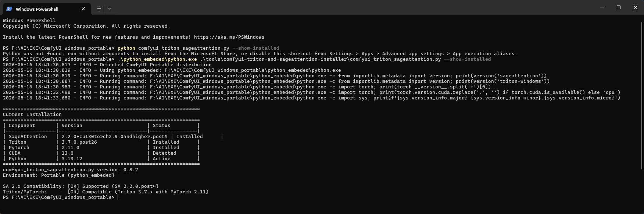
Task: Click the python_embeded\python.exe command text
Action: click(157, 59)
